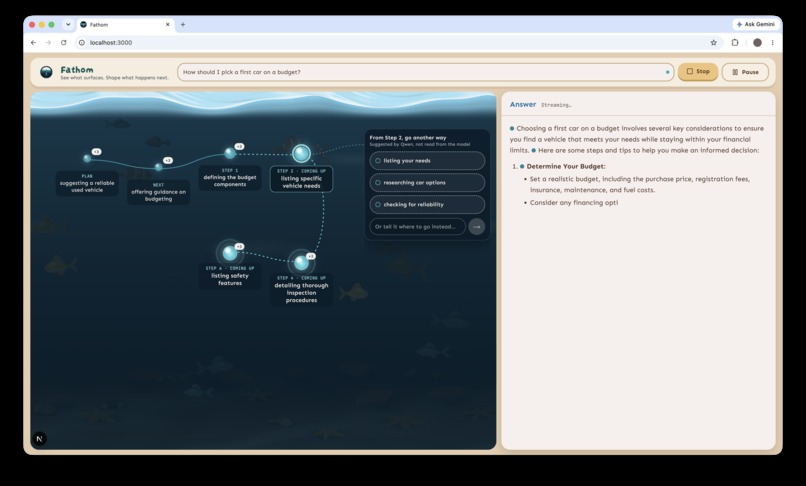This screenshot has height=486, width=806.
Task: Click the Stop button
Action: [698, 71]
